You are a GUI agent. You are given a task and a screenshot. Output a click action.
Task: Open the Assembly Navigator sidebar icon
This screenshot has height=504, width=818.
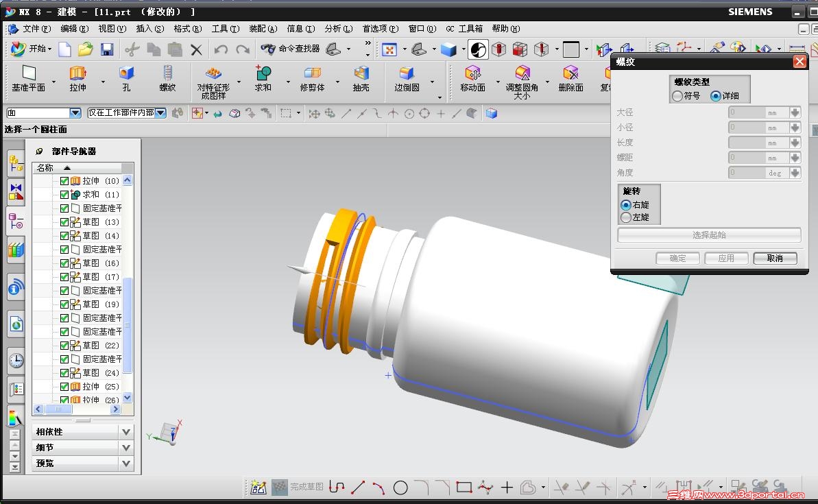(16, 163)
